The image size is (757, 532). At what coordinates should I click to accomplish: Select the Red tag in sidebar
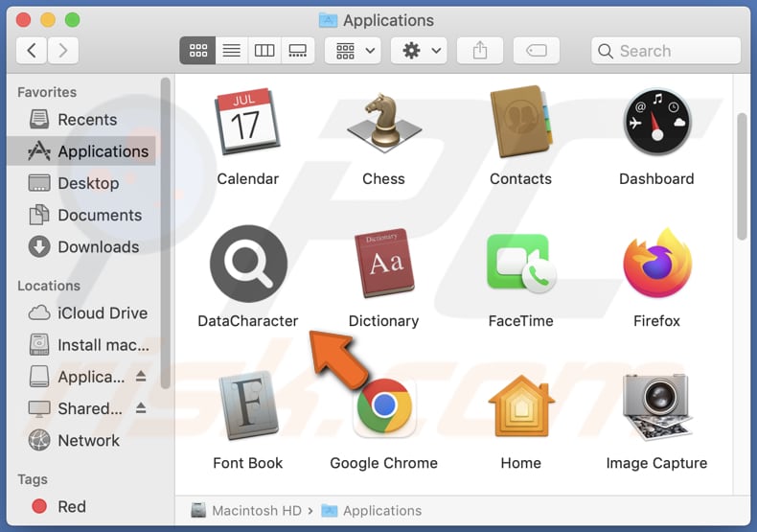click(x=81, y=506)
